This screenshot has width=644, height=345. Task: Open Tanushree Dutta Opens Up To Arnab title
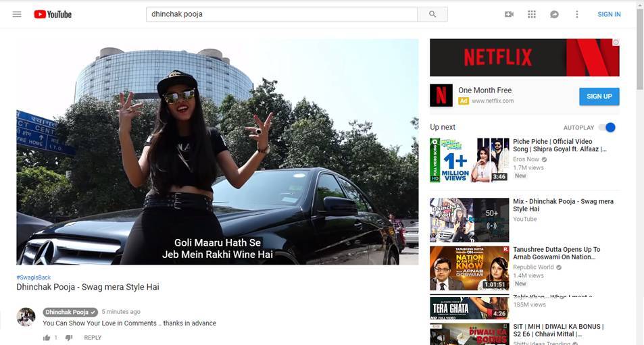click(x=557, y=253)
